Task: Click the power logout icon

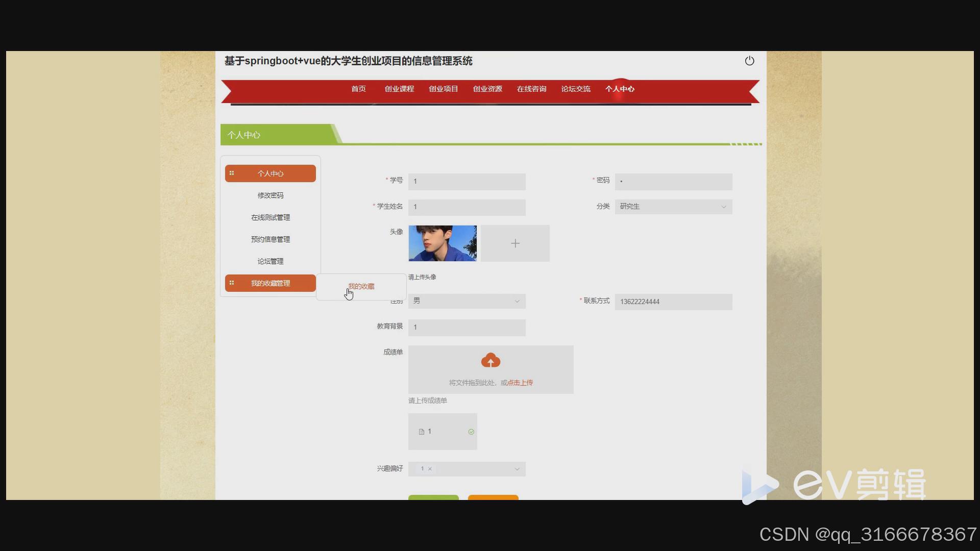Action: (749, 61)
